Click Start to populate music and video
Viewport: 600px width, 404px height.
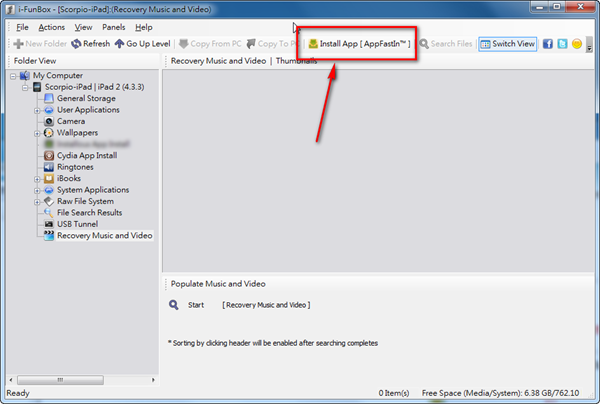tap(196, 305)
